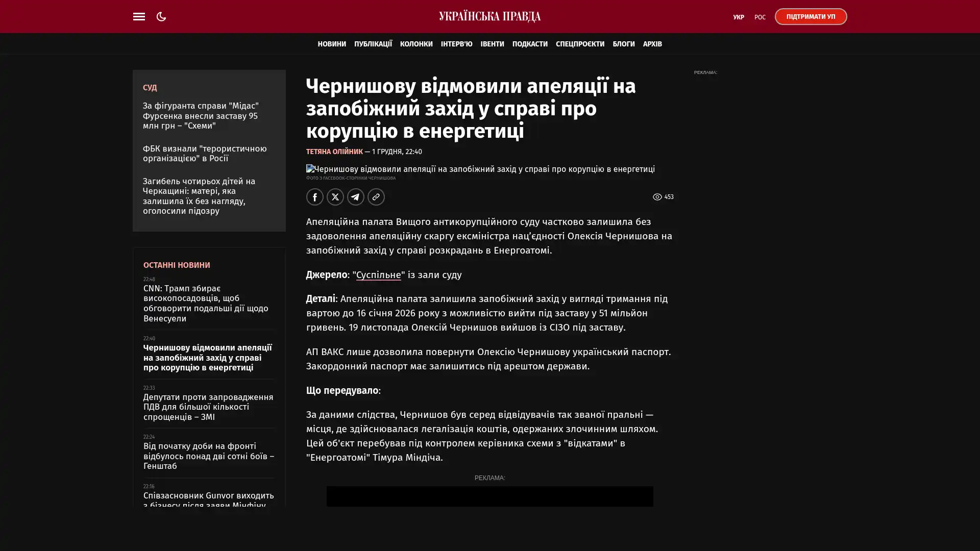
Task: Toggle dark mode moon icon
Action: coord(161,16)
